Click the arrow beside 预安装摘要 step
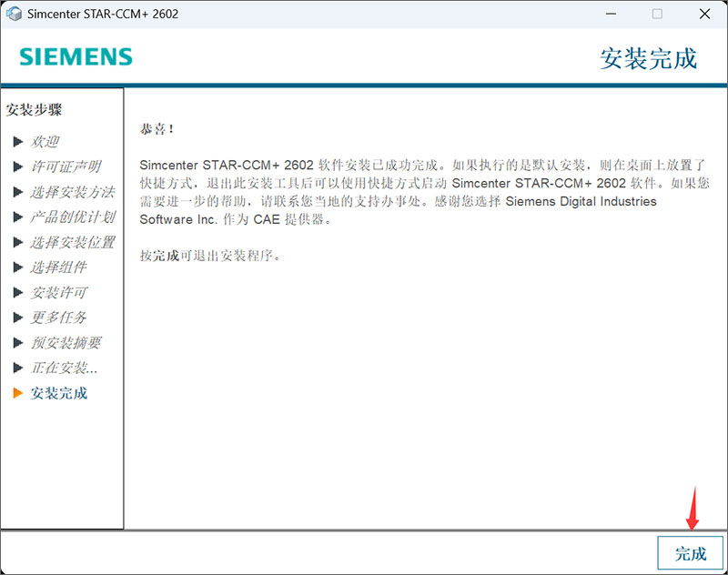728x575 pixels. (18, 342)
